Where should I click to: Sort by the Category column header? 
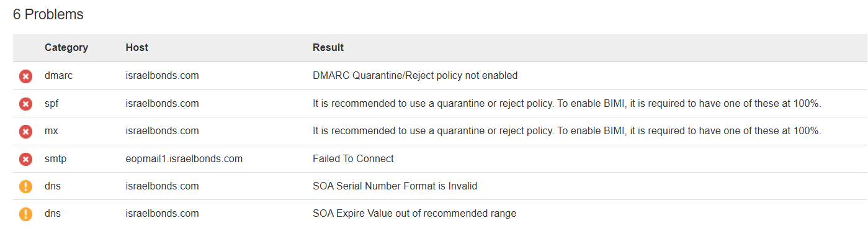pos(66,48)
